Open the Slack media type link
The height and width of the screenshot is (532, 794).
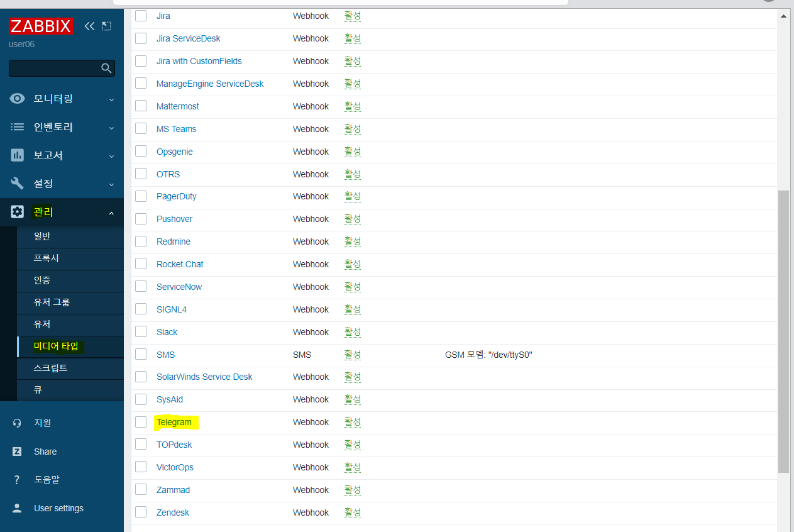click(x=167, y=332)
